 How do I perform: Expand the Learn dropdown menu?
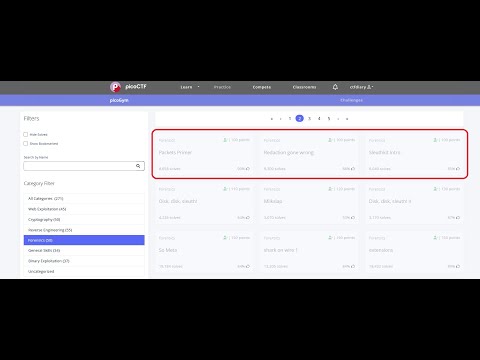[190, 87]
